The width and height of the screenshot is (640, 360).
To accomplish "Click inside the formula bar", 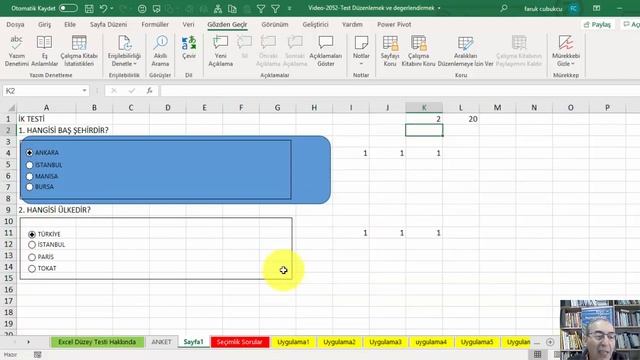I will 400,91.
